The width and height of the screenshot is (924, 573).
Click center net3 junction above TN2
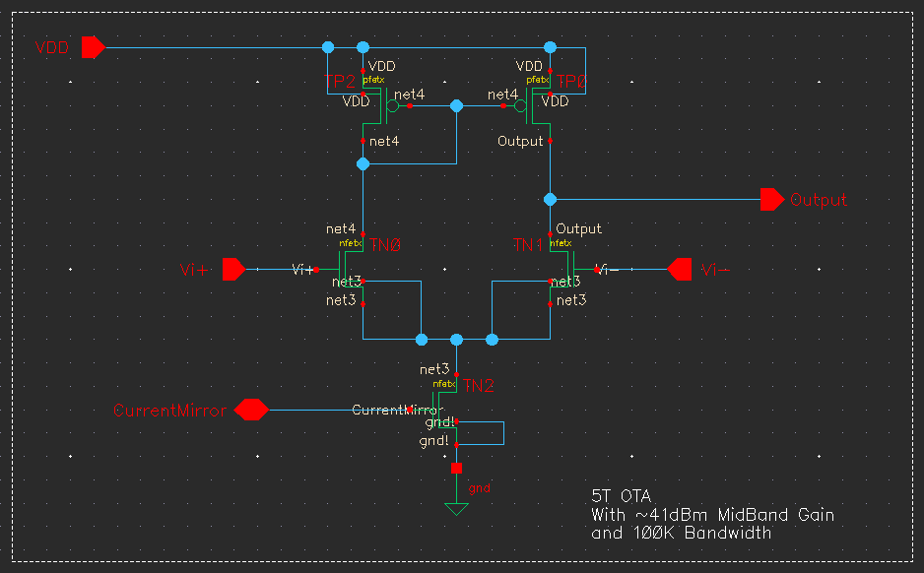[456, 340]
